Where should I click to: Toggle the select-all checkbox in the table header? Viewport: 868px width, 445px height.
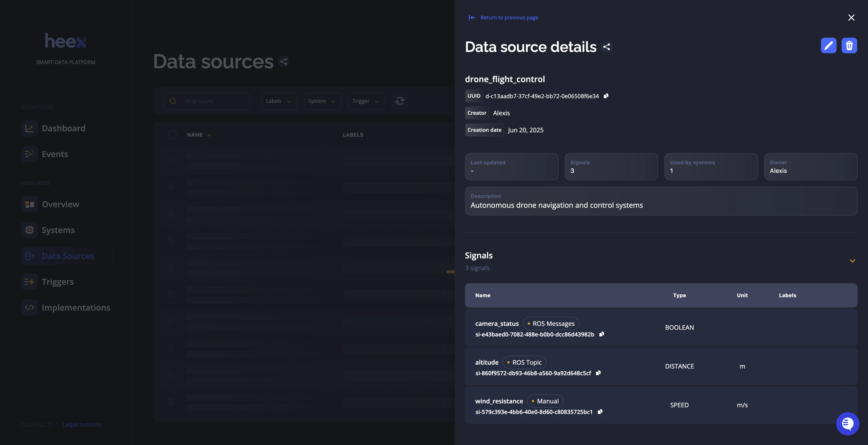[173, 135]
